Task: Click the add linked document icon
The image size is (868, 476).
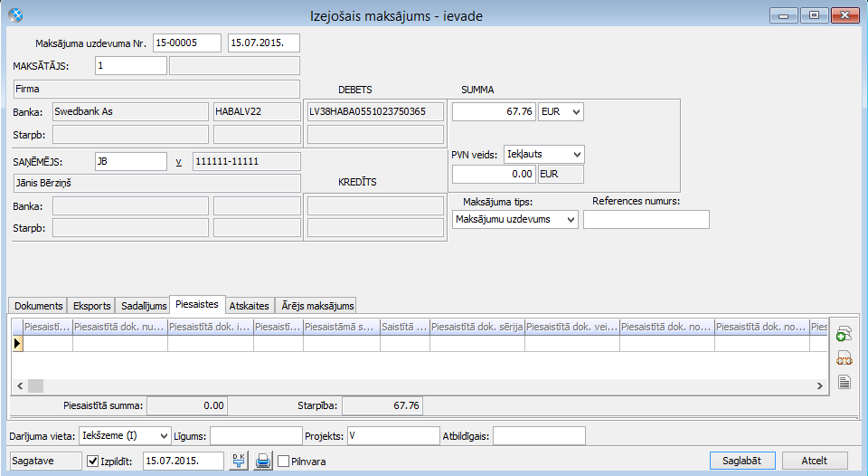Action: pos(844,334)
